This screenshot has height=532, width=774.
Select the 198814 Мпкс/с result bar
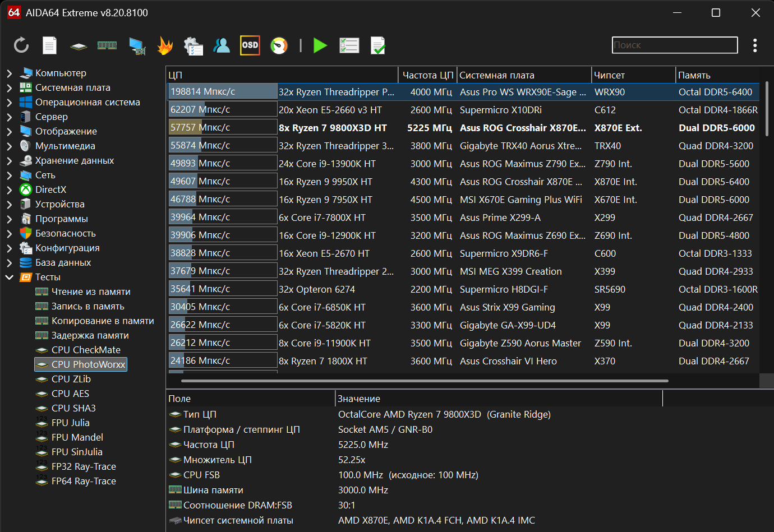pyautogui.click(x=223, y=92)
